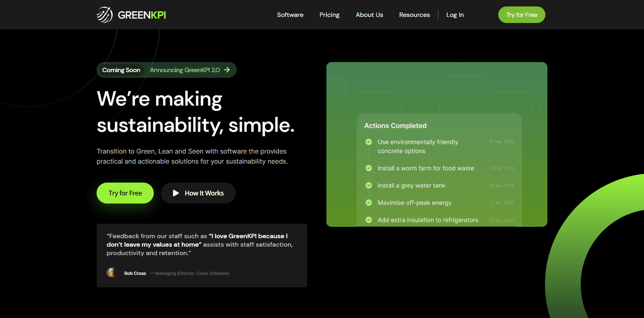Screen dimensions: 644x318
Task: Click the 'Transition to Green, Lean and Seen' paragraph
Action: (192, 156)
